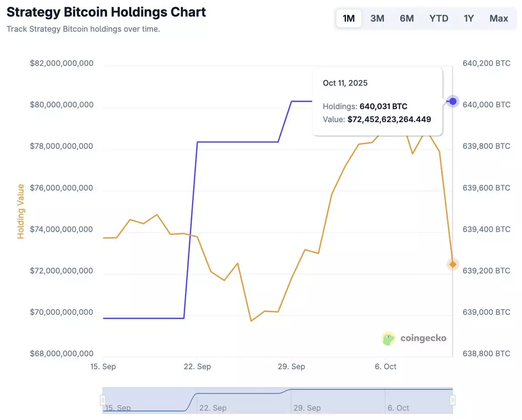Click the CoinGecko gecko logo icon

388,338
